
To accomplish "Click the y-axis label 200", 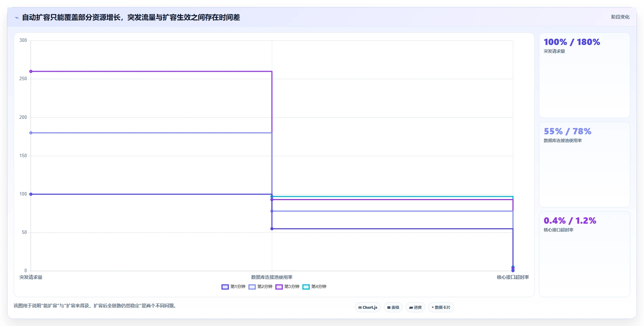I will tap(23, 117).
